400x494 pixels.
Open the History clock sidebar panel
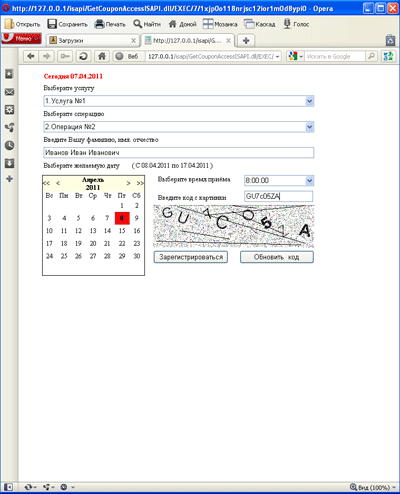9,145
